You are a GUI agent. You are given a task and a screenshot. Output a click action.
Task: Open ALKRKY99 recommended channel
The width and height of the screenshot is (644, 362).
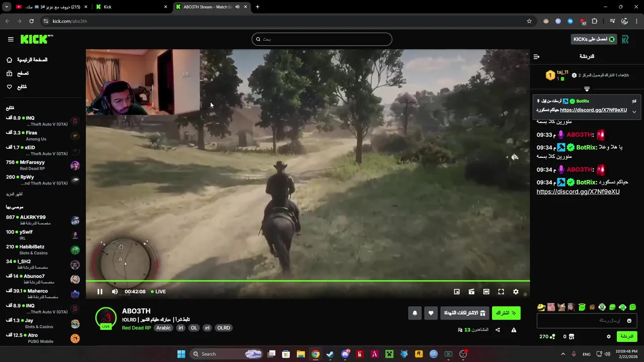[x=42, y=220]
